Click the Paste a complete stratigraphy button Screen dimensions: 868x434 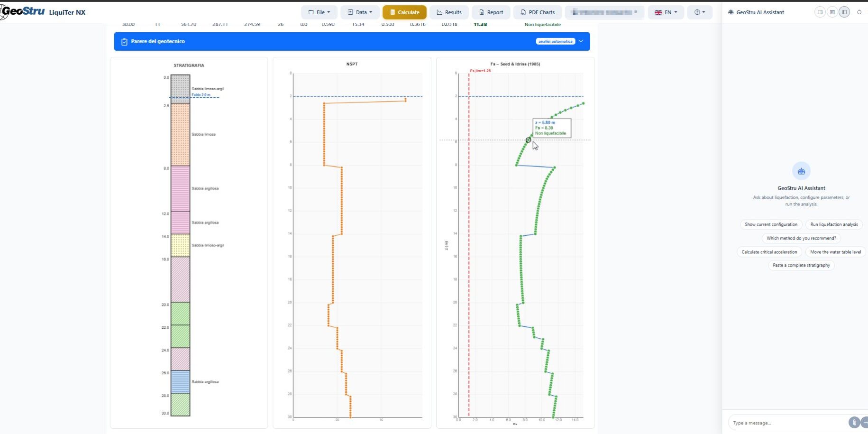[801, 265]
